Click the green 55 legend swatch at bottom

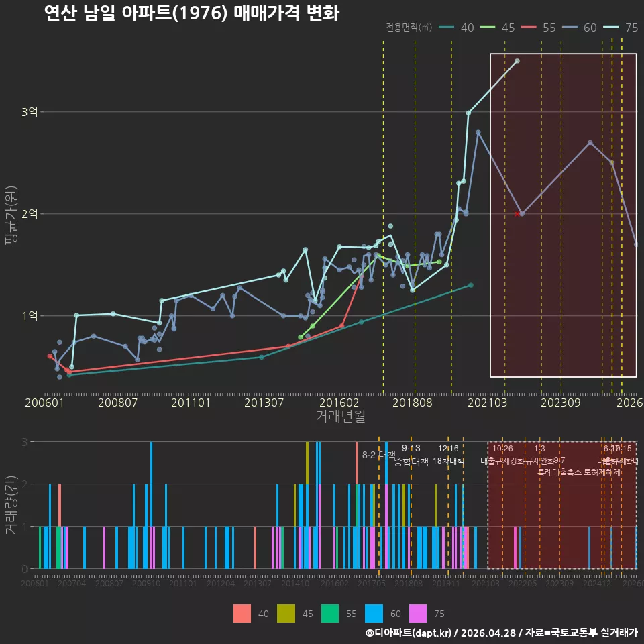[x=330, y=614]
